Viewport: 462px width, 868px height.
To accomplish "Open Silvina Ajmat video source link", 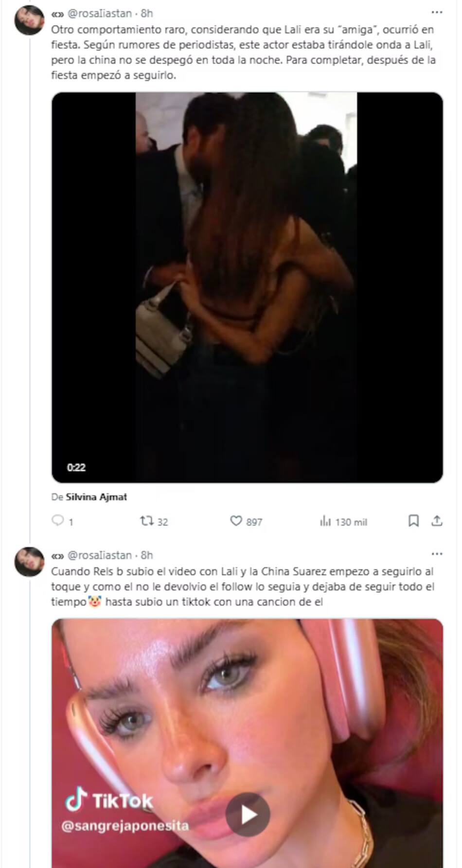I will (96, 497).
